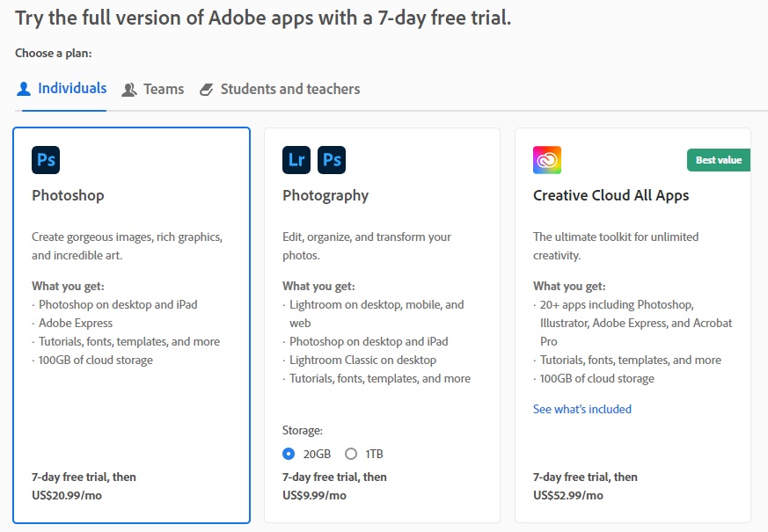This screenshot has height=532, width=768.
Task: Select the Photoshop plan title
Action: pos(68,195)
